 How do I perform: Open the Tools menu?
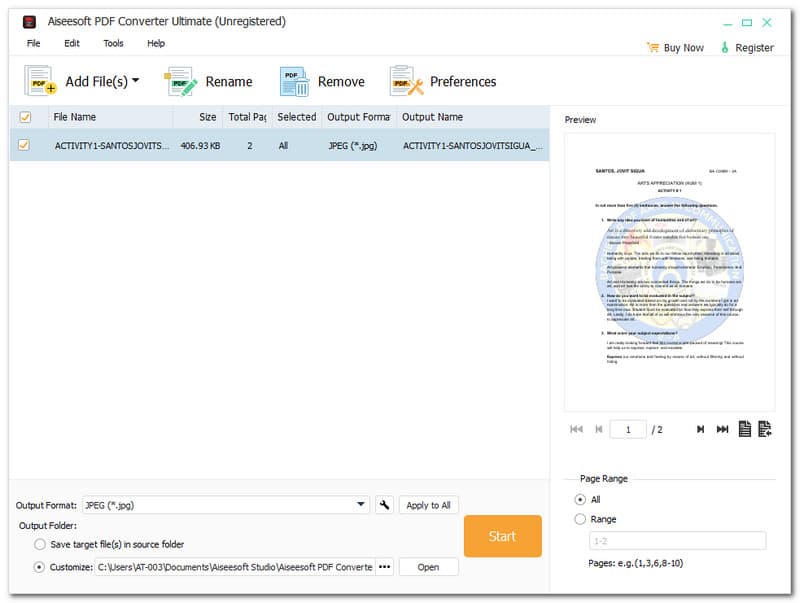click(x=113, y=43)
